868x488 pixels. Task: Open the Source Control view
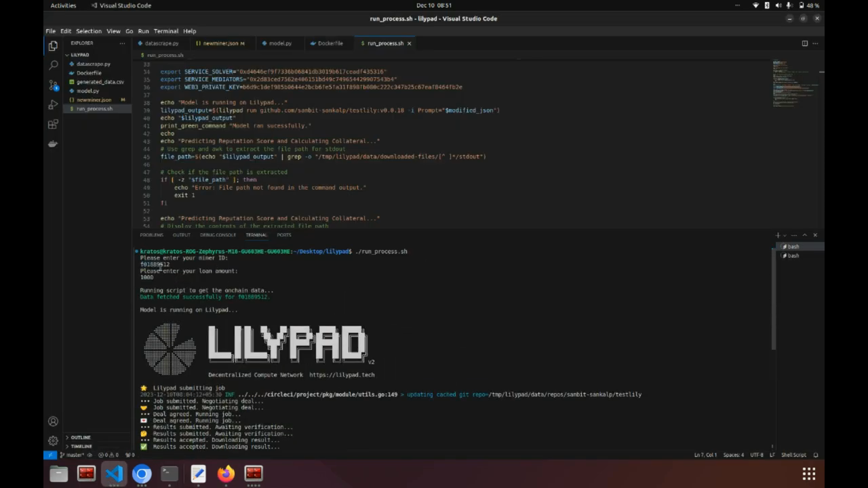53,85
